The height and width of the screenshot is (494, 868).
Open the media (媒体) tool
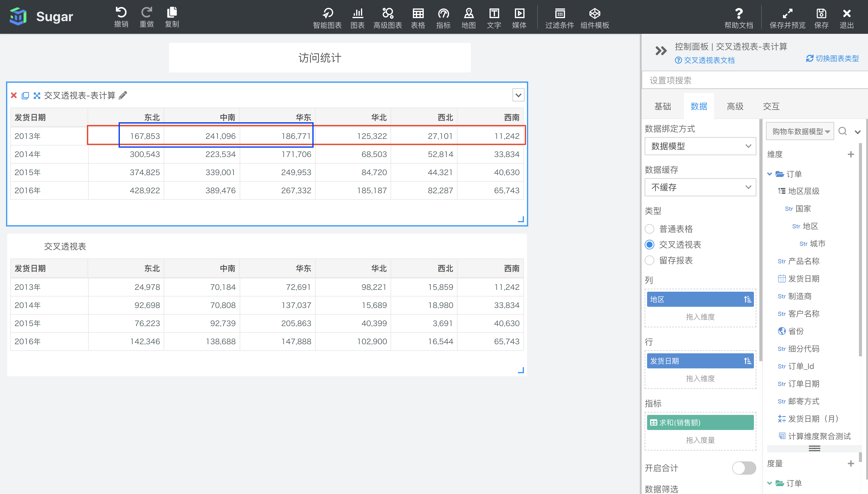[519, 18]
